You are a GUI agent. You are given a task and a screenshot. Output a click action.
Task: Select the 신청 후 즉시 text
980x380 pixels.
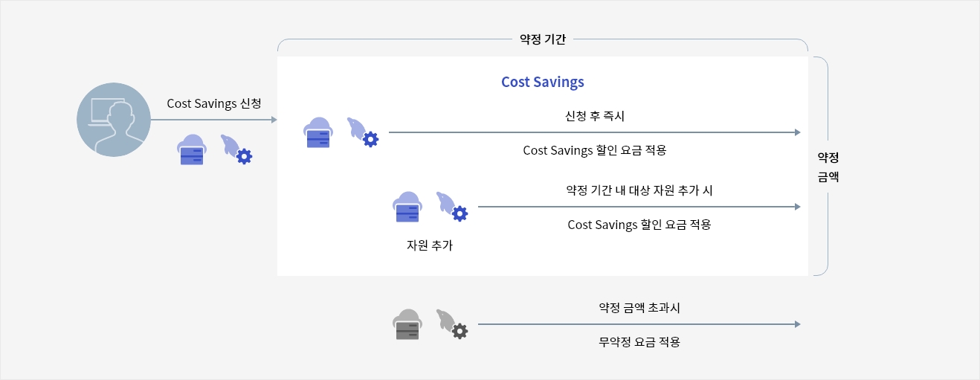[595, 116]
